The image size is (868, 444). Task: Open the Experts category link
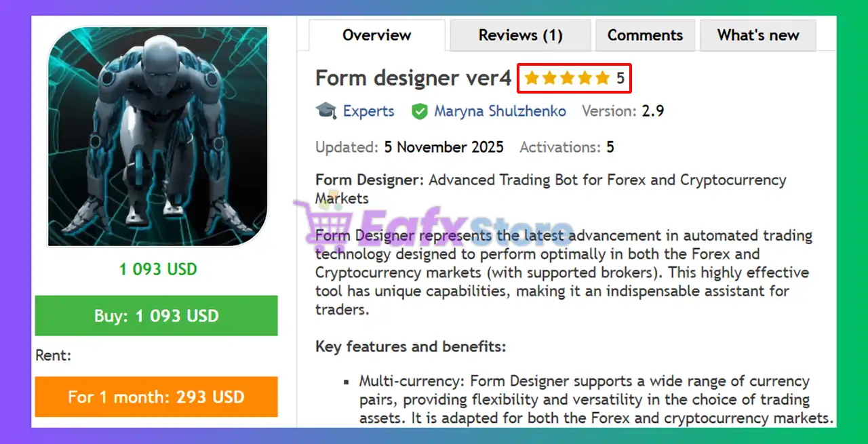pyautogui.click(x=368, y=111)
